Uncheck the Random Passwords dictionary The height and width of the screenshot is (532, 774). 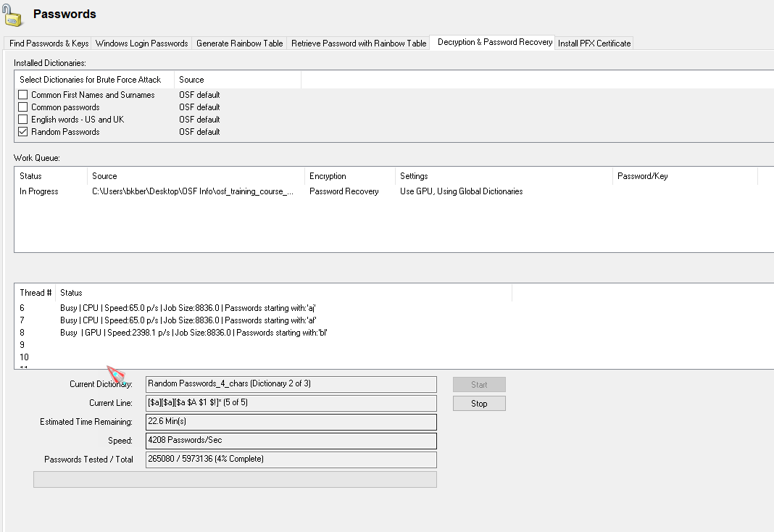click(x=22, y=132)
